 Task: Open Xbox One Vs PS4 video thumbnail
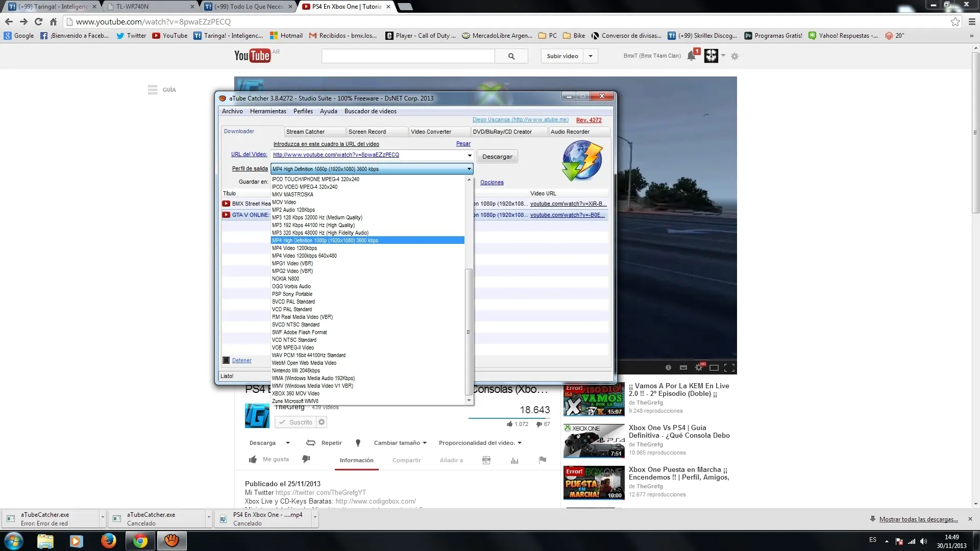pos(594,441)
